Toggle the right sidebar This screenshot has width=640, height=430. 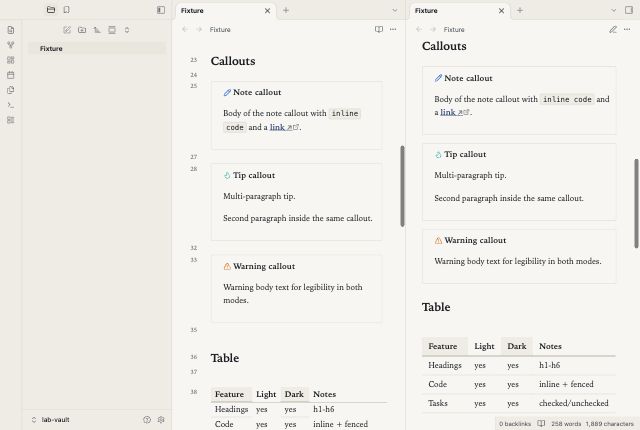tap(629, 10)
